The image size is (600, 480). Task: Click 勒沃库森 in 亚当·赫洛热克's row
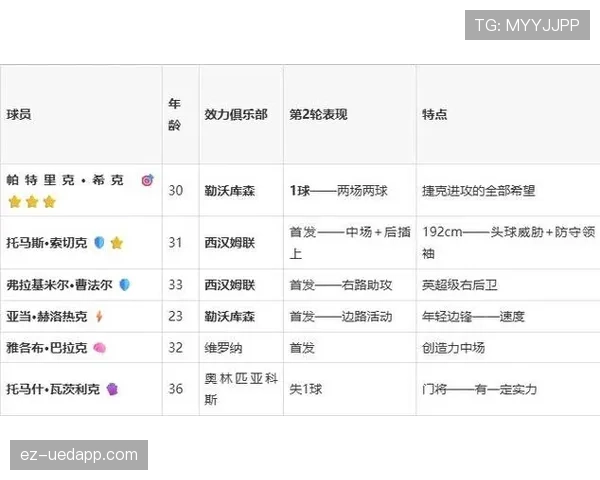pyautogui.click(x=230, y=317)
